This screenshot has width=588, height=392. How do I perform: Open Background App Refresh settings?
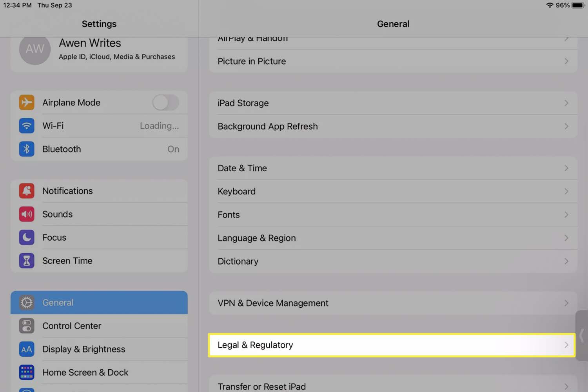click(x=392, y=126)
